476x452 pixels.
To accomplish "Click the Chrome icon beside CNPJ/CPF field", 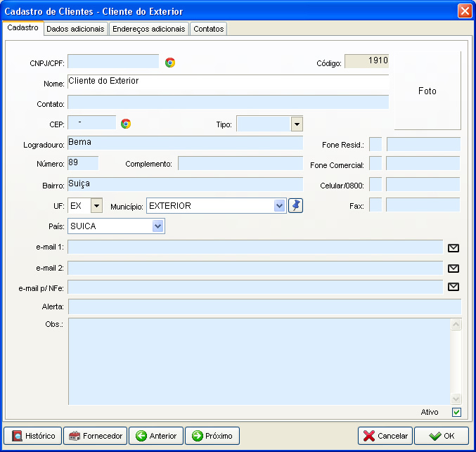I will [170, 63].
